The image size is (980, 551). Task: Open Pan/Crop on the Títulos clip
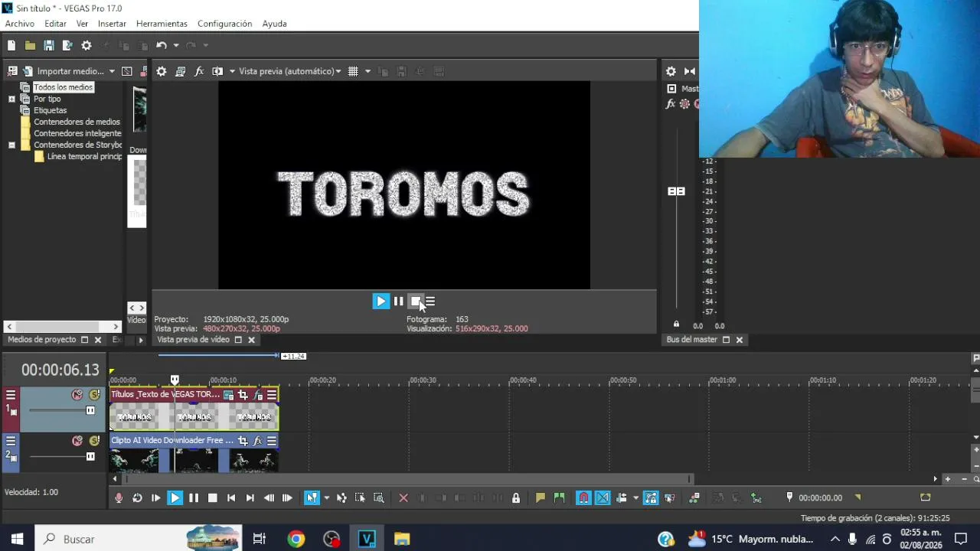[x=243, y=395]
